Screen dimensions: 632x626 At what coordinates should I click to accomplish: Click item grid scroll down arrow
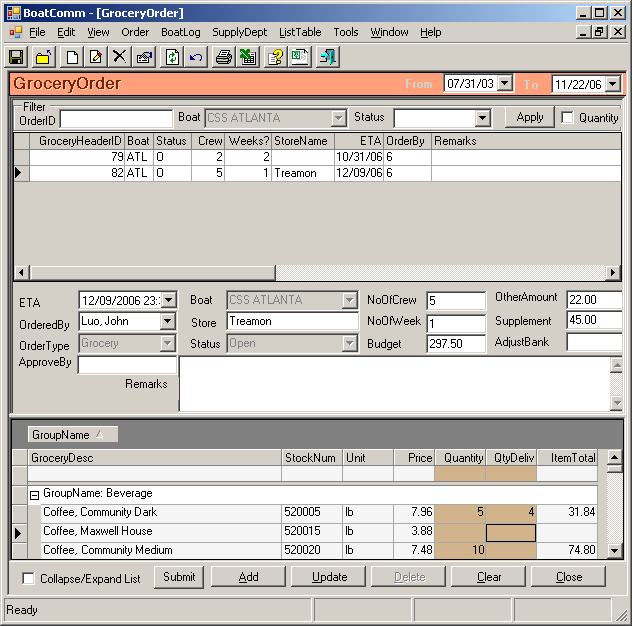pos(614,550)
